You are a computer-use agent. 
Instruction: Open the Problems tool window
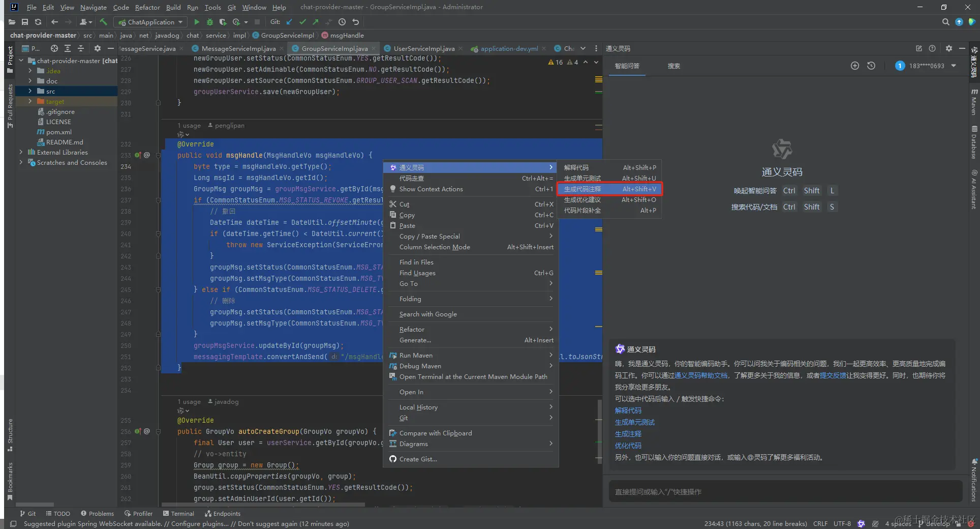[x=97, y=514]
